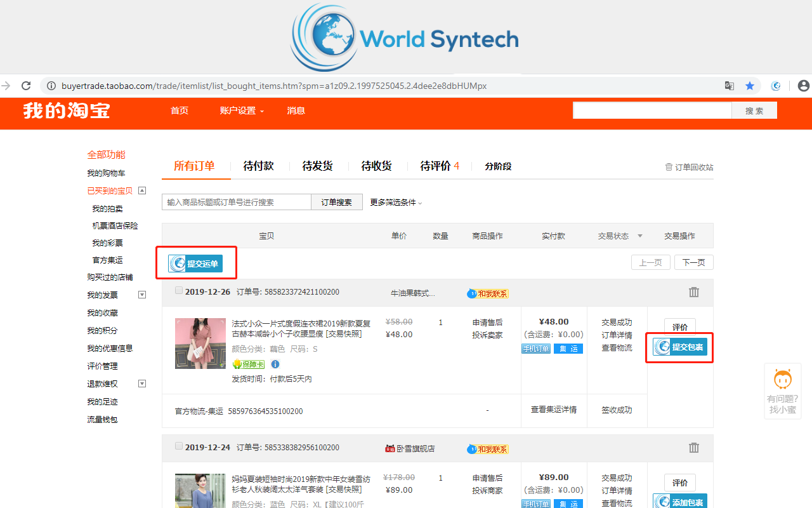Open 订单详情 for the ¥48.00 order
Image resolution: width=812 pixels, height=508 pixels.
click(617, 335)
